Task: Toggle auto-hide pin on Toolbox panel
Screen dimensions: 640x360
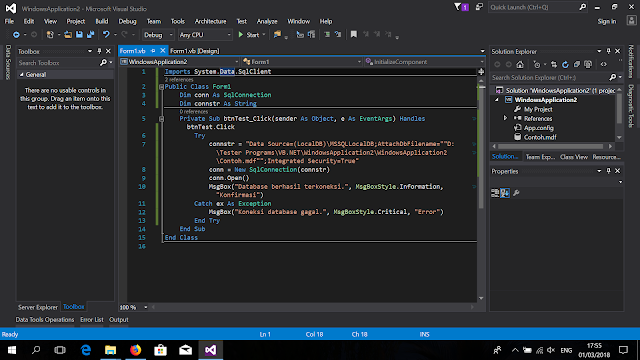Action: tap(99, 51)
